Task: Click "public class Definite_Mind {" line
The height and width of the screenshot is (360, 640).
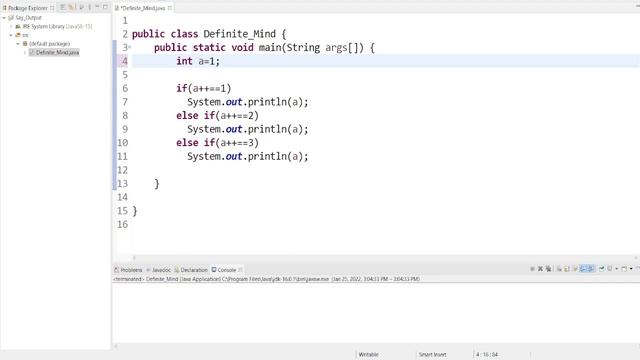Action: 209,34
